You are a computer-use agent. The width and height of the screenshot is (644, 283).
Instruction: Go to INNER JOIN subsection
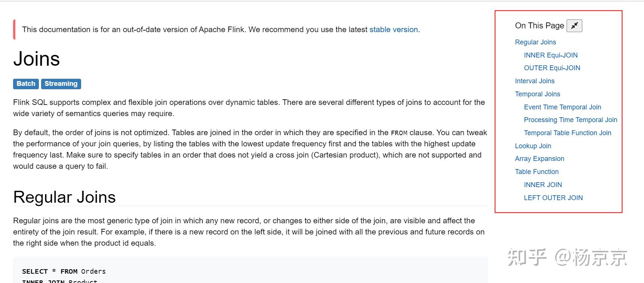pos(543,185)
